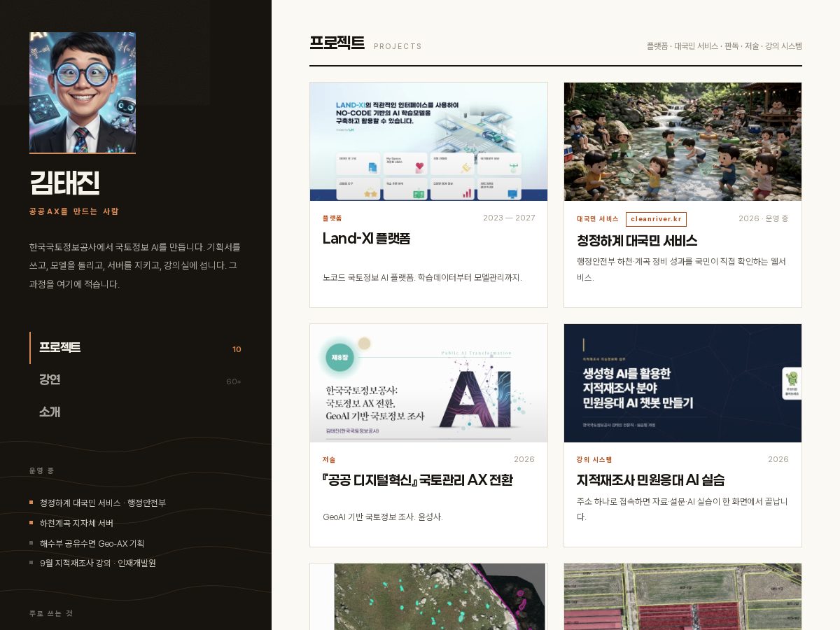Click the 대국민 서비스 category tag
This screenshot has width=840, height=630.
pyautogui.click(x=598, y=219)
